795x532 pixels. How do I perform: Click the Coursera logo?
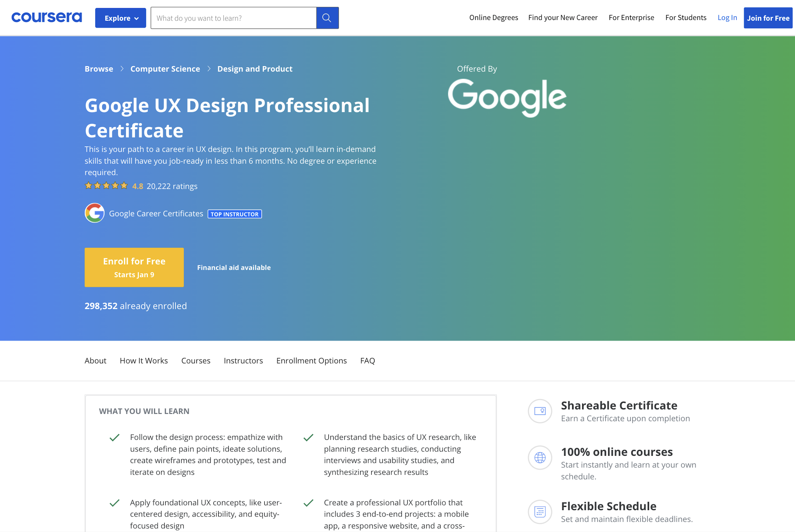coord(47,17)
